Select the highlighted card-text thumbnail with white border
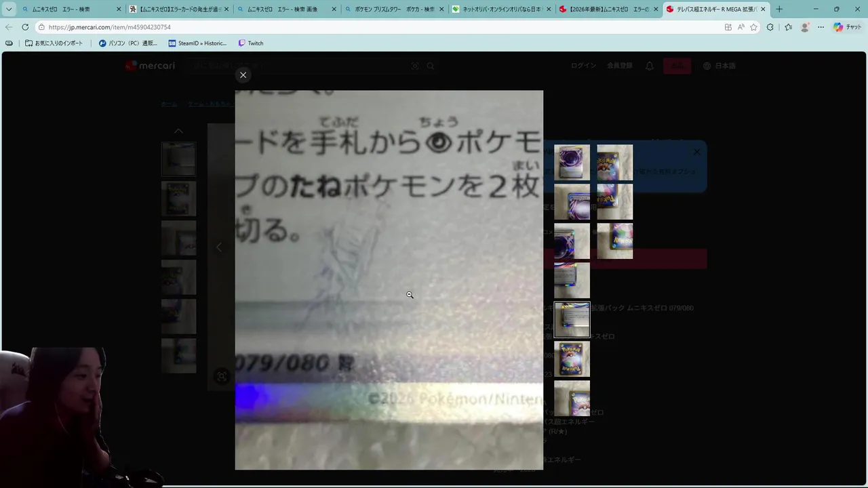Viewport: 868px width, 488px height. pos(572,319)
